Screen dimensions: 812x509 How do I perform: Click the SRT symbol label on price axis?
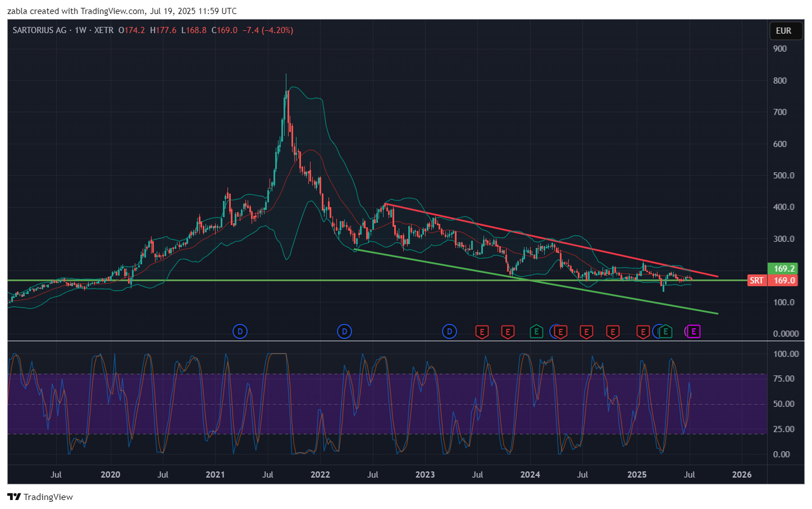pos(756,281)
